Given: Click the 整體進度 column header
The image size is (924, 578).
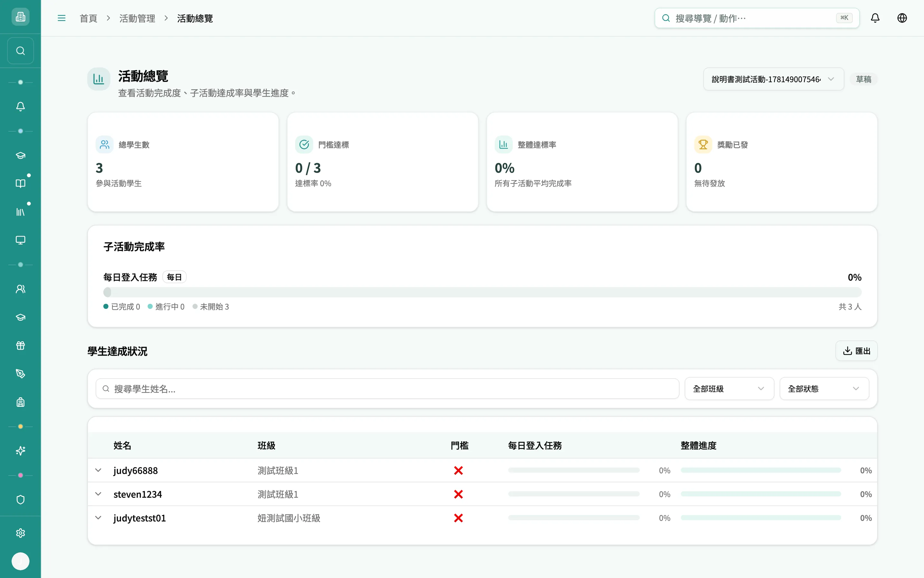Looking at the screenshot, I should [x=699, y=445].
